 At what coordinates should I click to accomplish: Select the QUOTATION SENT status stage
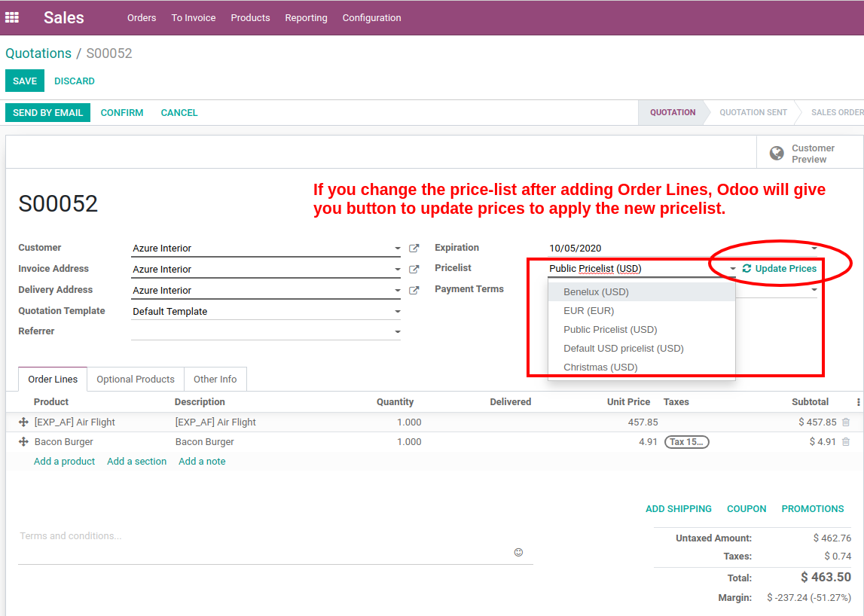click(753, 112)
